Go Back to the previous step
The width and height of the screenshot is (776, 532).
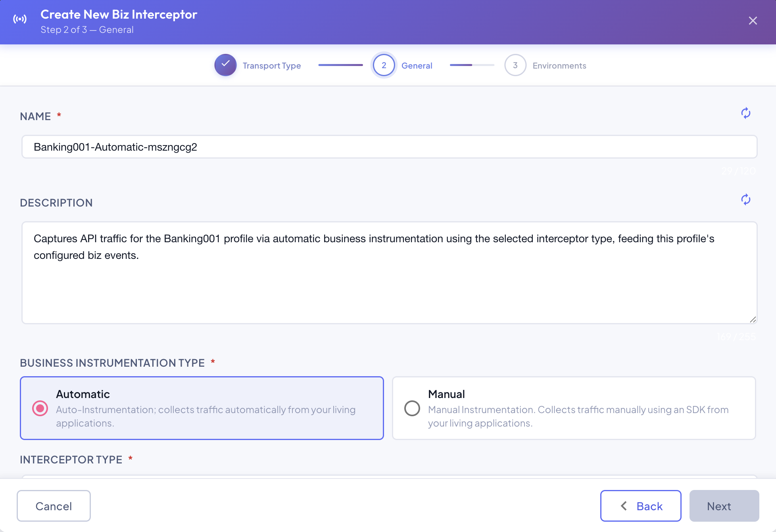[641, 506]
